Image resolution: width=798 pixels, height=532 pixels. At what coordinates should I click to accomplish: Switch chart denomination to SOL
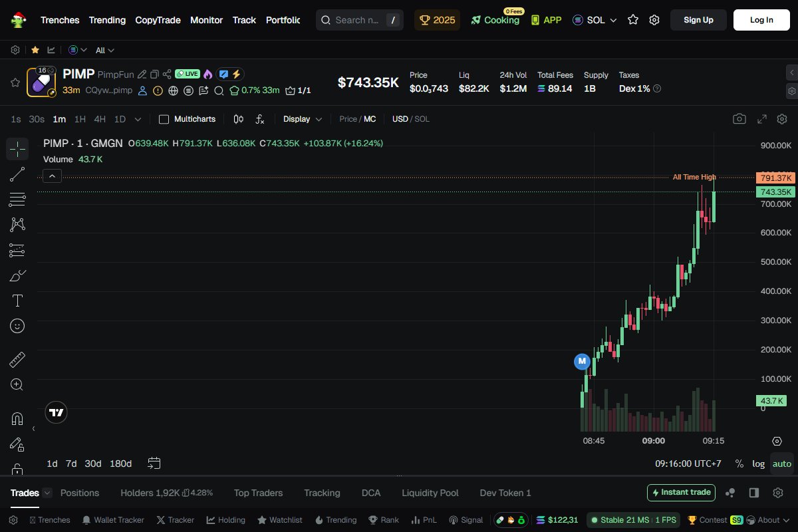coord(422,119)
